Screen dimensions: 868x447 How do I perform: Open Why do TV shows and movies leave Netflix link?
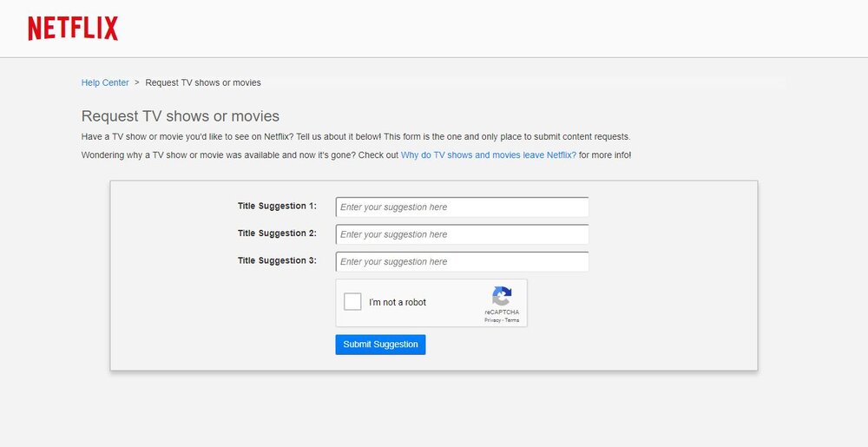click(x=488, y=154)
